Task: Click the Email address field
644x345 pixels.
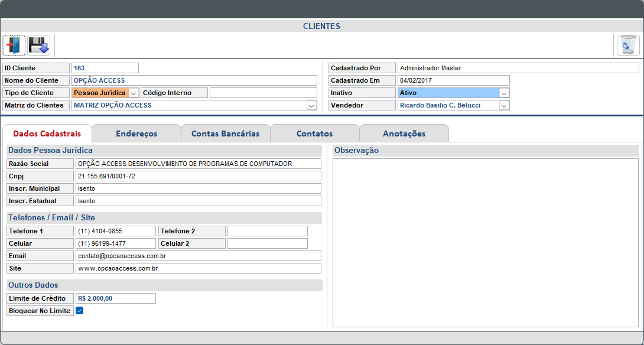Action: pos(199,256)
